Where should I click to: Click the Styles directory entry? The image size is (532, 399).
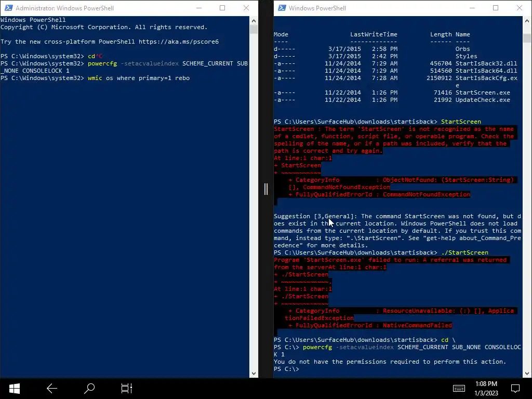[x=466, y=56]
